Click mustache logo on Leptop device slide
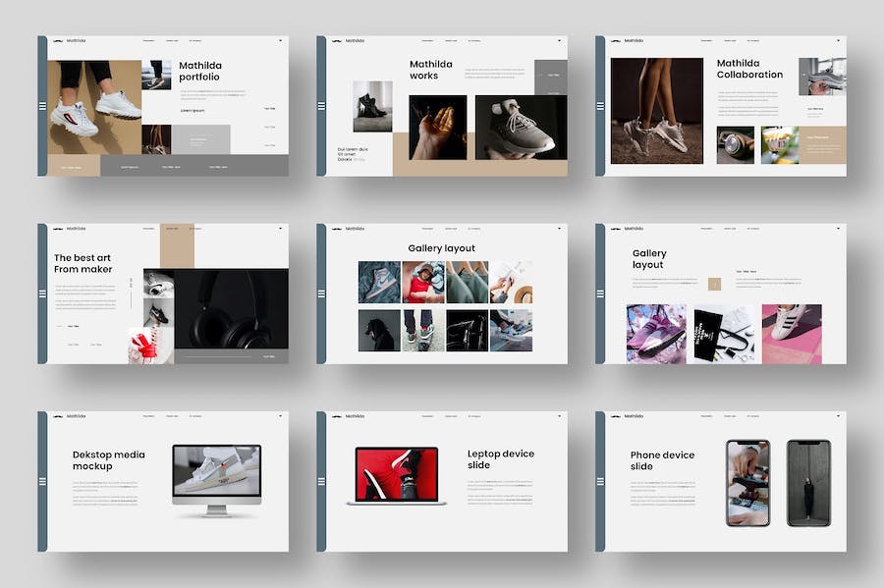 click(338, 416)
